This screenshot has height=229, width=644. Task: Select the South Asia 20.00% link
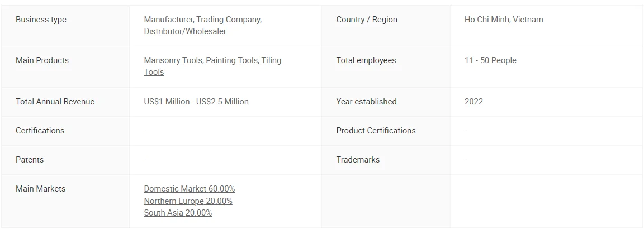(178, 213)
